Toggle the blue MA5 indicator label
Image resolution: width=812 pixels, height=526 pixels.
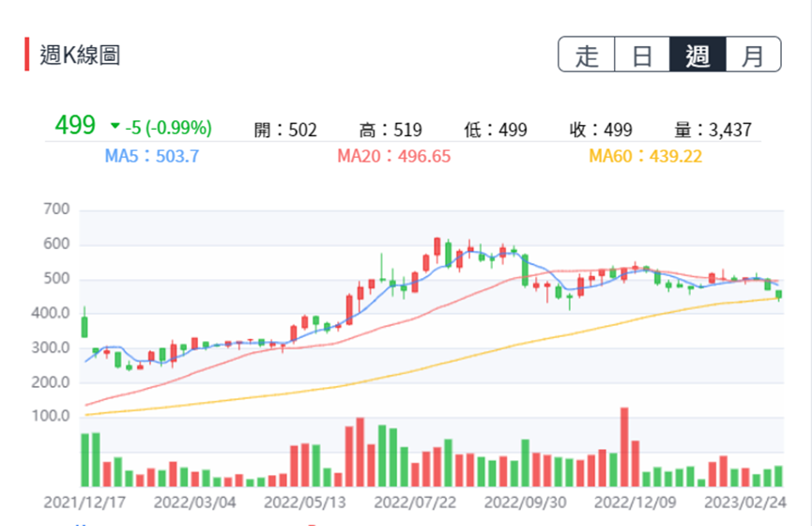(x=151, y=157)
